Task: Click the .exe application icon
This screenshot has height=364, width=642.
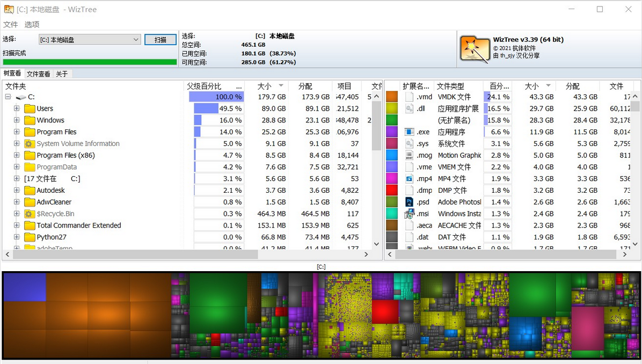Action: [409, 132]
